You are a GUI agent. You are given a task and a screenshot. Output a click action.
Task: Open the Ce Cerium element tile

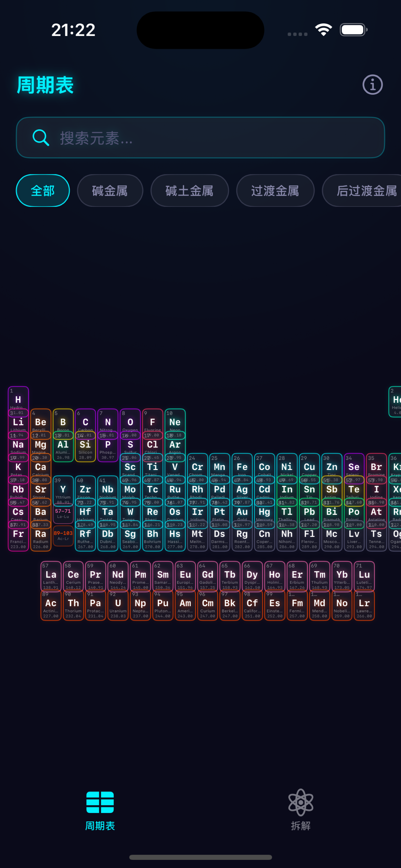pos(73,576)
